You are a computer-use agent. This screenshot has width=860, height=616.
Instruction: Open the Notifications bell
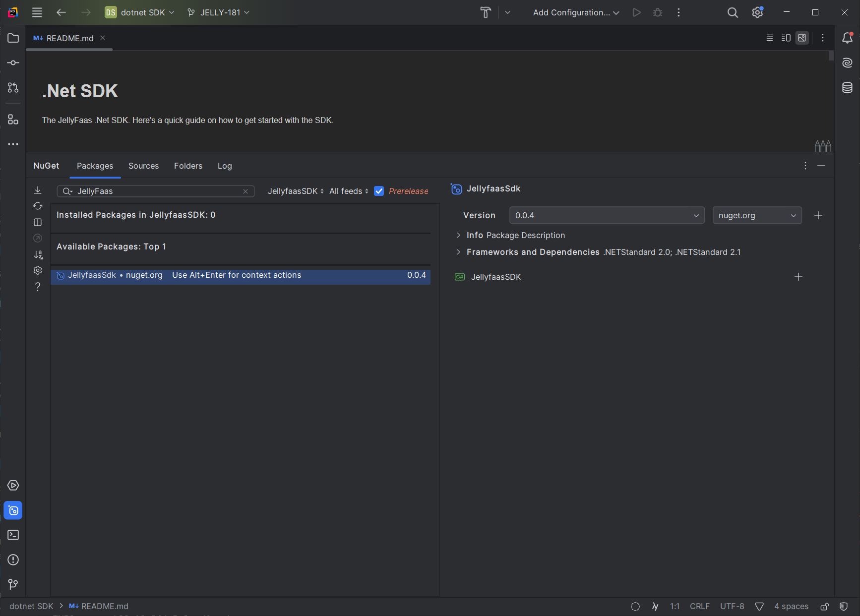(x=848, y=38)
